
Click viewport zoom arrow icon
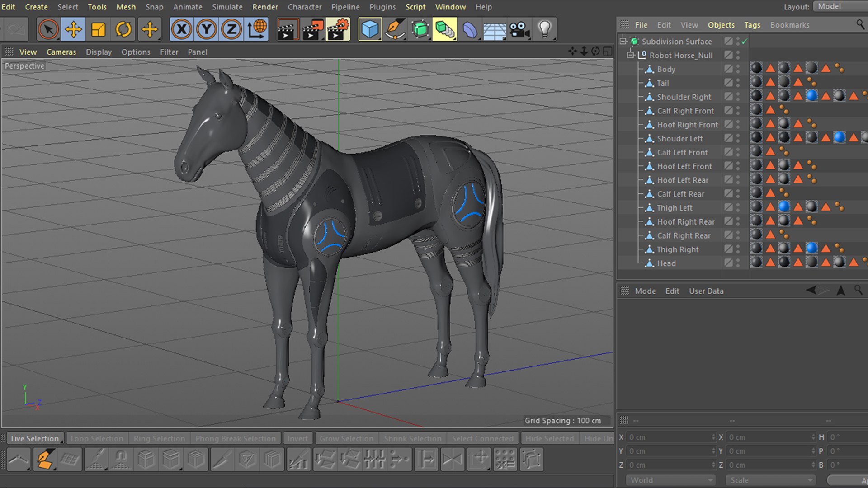[x=584, y=52]
